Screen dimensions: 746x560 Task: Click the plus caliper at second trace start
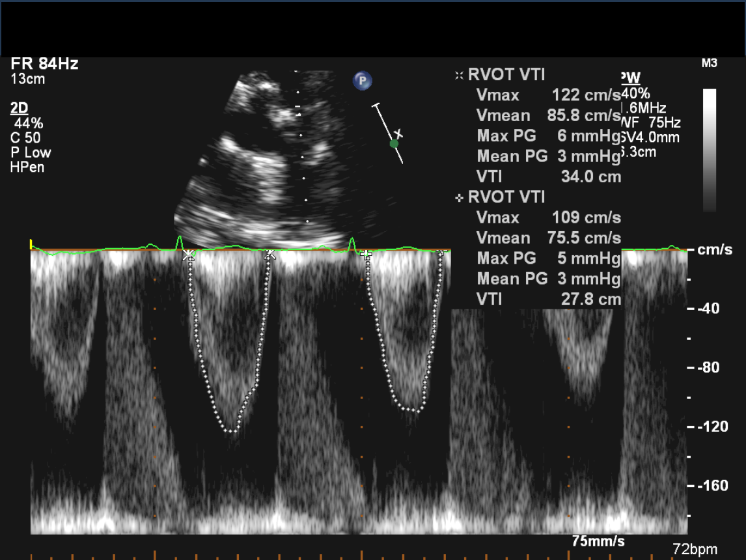point(366,254)
